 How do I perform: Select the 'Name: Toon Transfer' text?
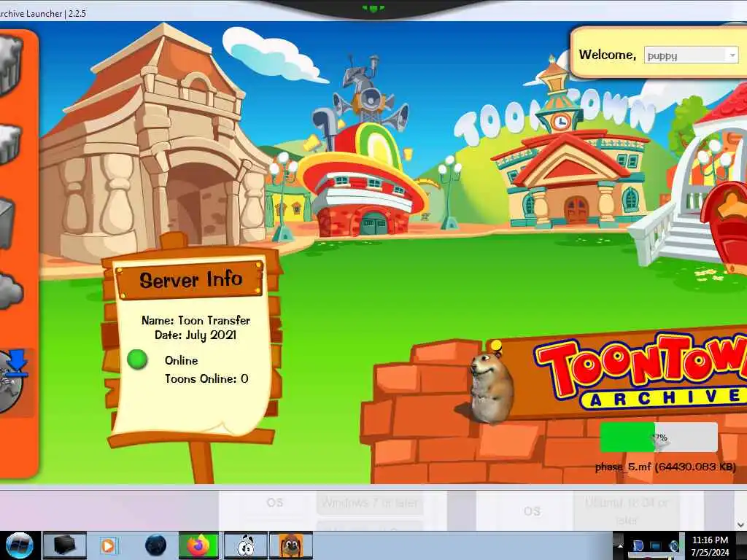(x=196, y=321)
